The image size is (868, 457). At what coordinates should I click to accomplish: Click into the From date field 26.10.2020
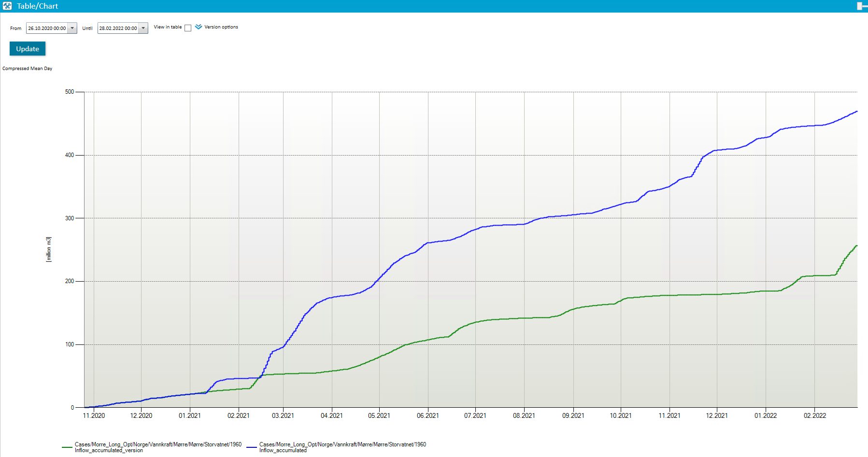coord(47,28)
